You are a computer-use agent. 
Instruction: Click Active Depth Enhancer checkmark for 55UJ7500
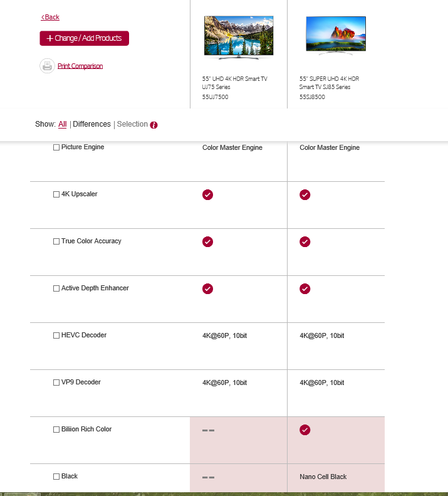pos(208,288)
